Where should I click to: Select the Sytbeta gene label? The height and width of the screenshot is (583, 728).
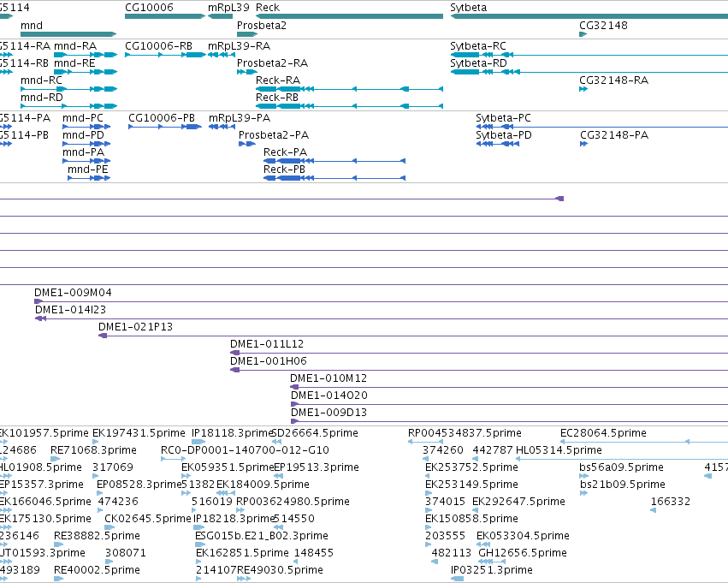tap(469, 8)
